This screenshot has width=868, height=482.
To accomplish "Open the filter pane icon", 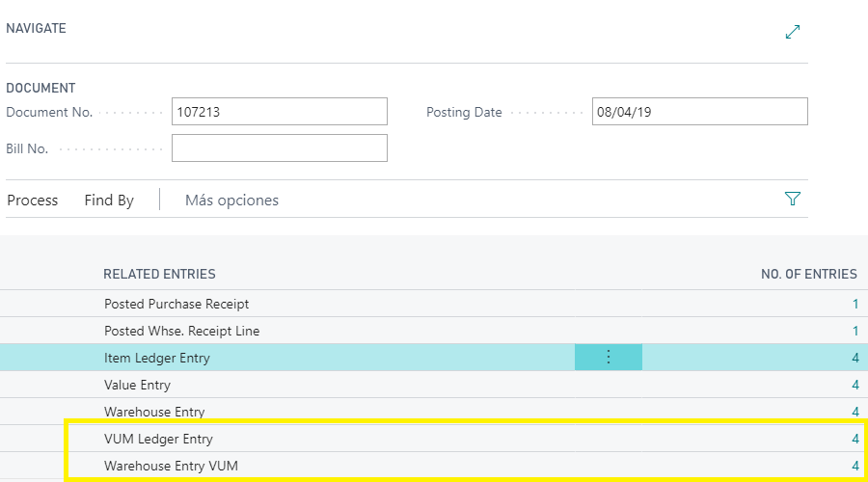I will pos(793,200).
